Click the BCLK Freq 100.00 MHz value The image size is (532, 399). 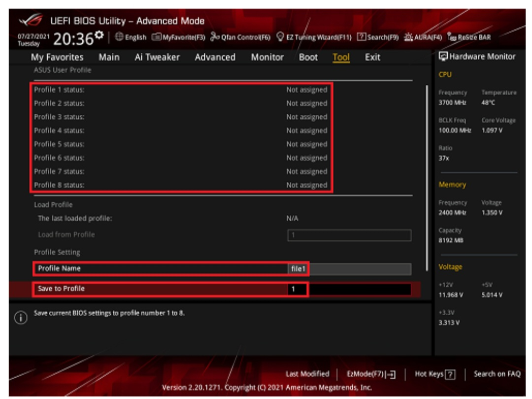pyautogui.click(x=455, y=130)
